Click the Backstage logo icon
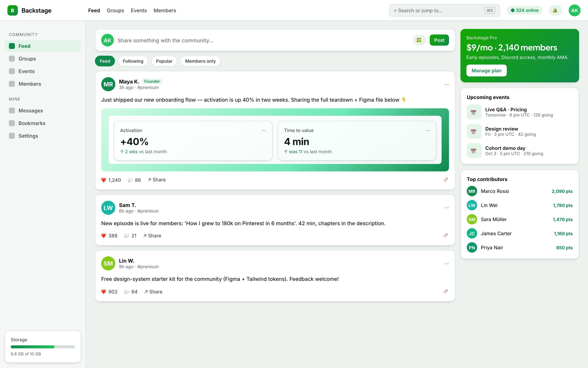 click(x=12, y=10)
